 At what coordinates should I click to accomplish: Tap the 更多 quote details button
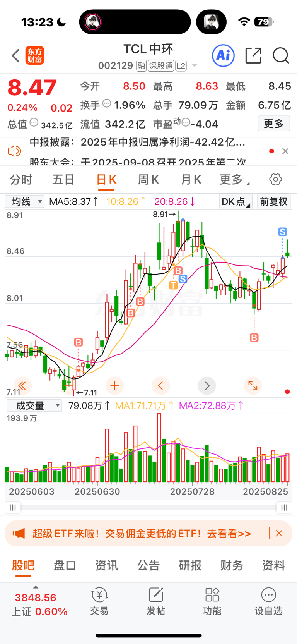pyautogui.click(x=274, y=124)
